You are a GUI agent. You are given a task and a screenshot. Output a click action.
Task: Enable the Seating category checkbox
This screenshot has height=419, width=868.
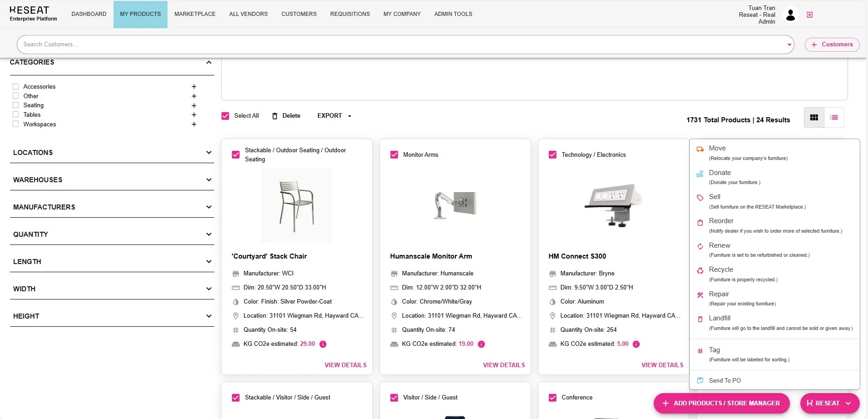coord(16,105)
